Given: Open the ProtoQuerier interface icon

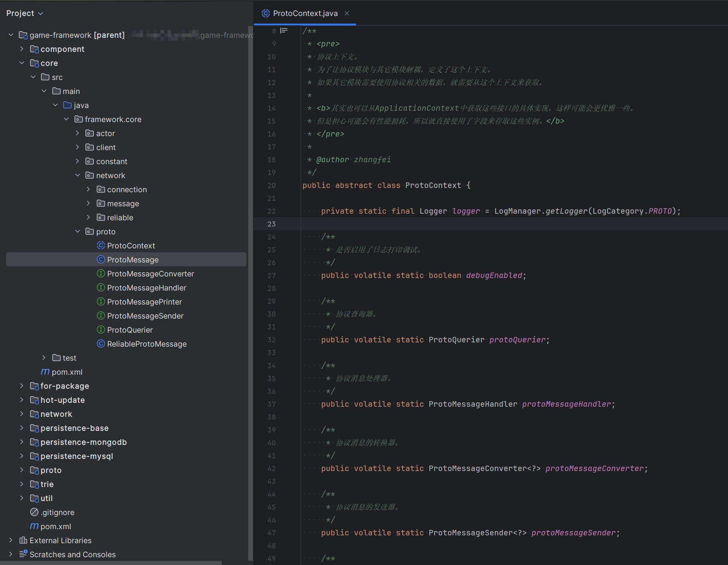Looking at the screenshot, I should tap(101, 329).
